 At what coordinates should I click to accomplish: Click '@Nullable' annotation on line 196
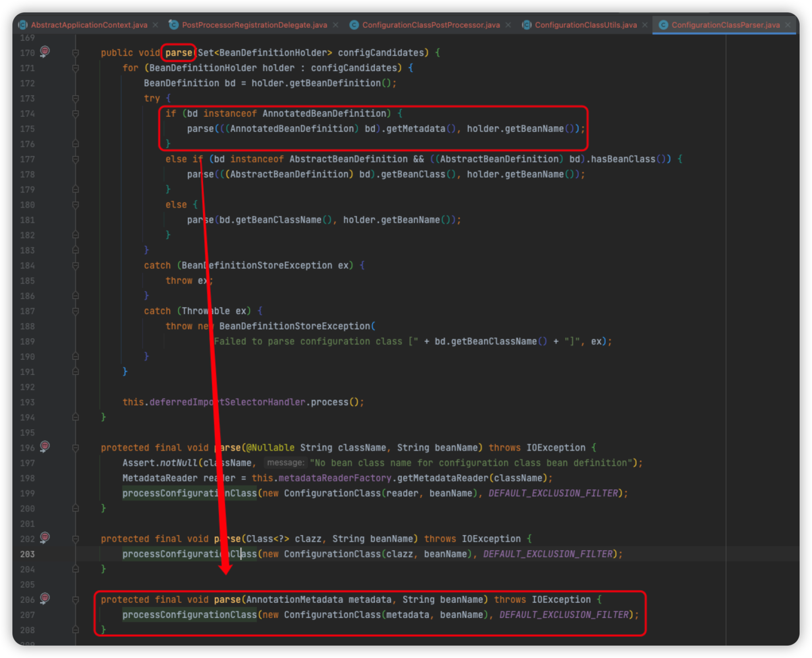[270, 448]
